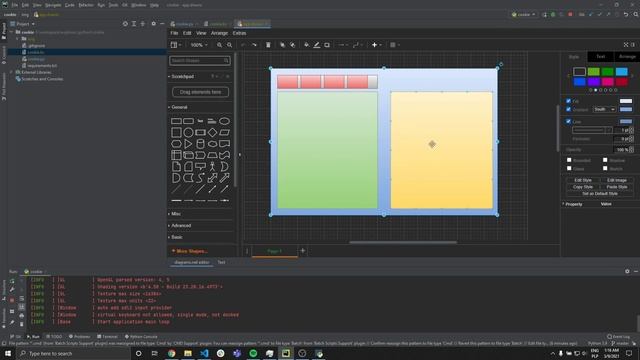Click the zoom out magnifier icon
This screenshot has width=640, height=360.
[x=229, y=45]
